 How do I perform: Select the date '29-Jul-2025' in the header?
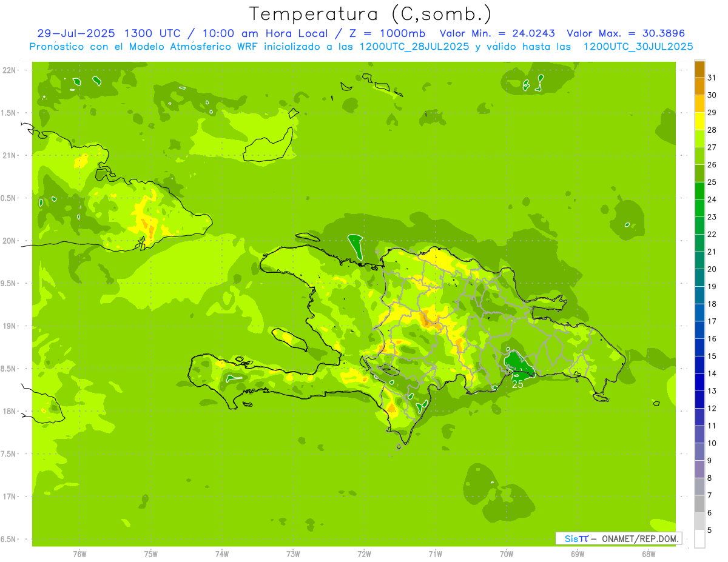76,33
